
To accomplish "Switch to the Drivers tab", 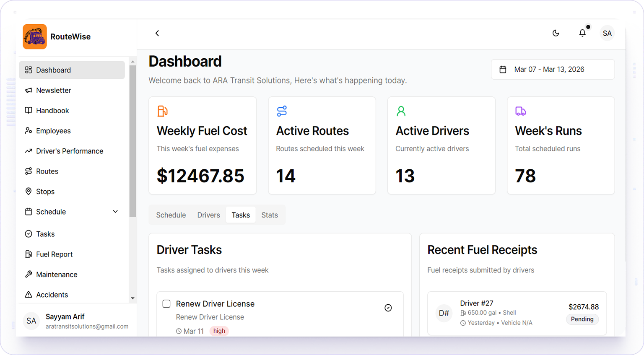I will [208, 215].
